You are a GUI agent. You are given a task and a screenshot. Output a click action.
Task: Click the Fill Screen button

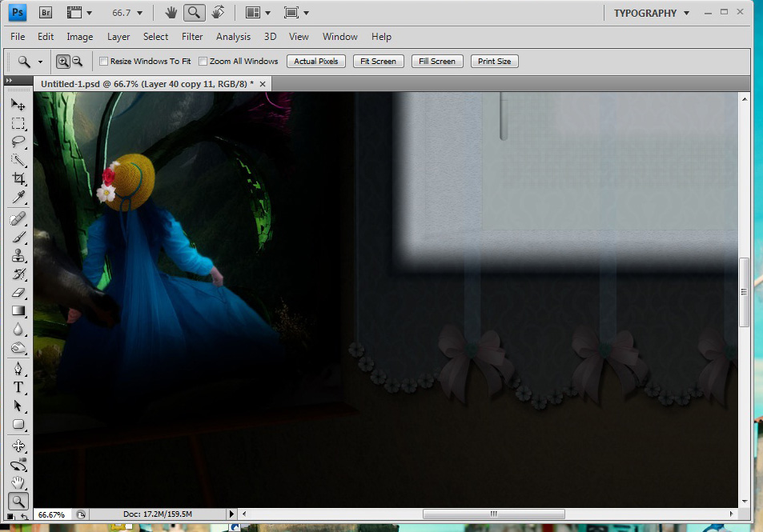coord(437,62)
